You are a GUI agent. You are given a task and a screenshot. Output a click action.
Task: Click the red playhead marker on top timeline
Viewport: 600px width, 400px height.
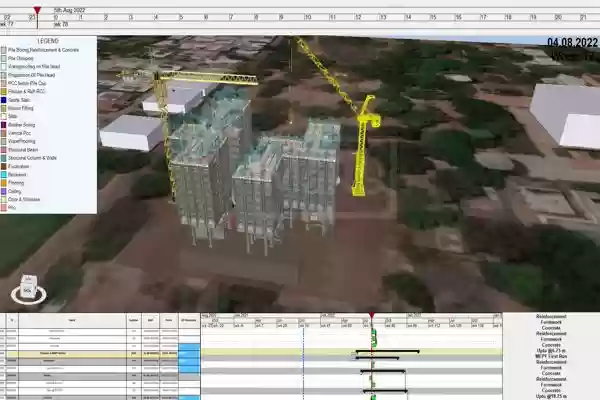click(x=37, y=10)
